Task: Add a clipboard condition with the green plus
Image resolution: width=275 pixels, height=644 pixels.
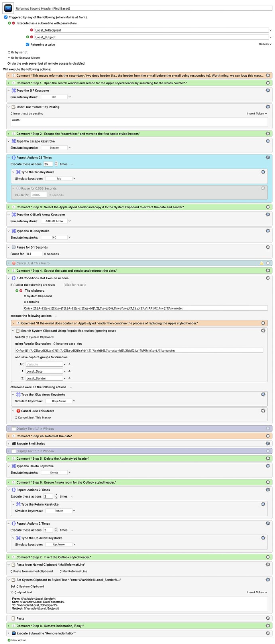Action: [17, 291]
